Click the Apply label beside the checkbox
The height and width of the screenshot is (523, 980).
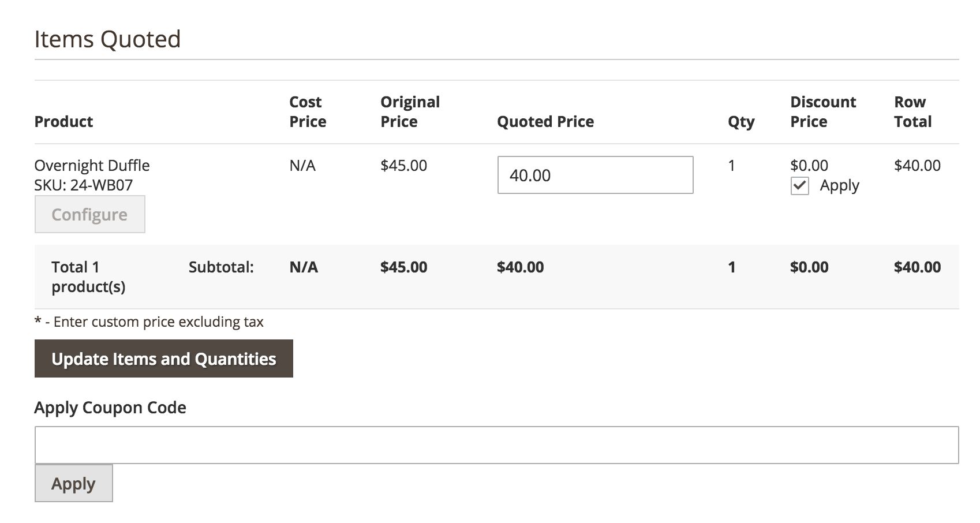pyautogui.click(x=839, y=185)
